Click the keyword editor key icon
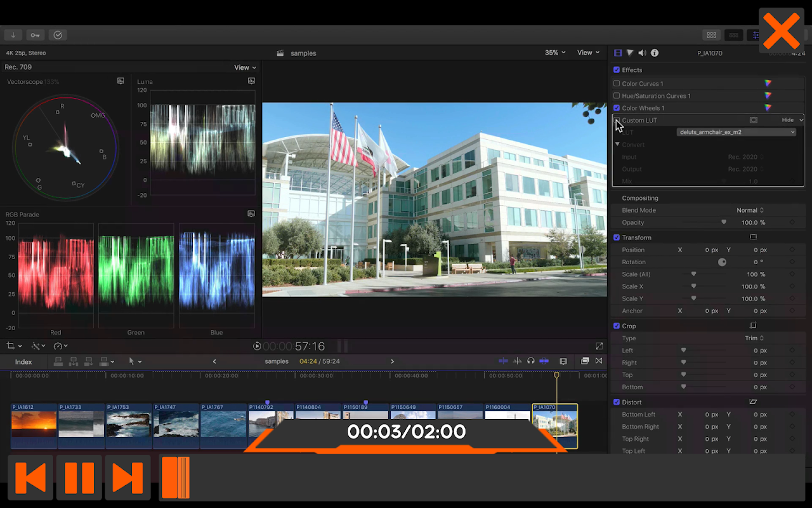812x508 pixels. [36, 36]
